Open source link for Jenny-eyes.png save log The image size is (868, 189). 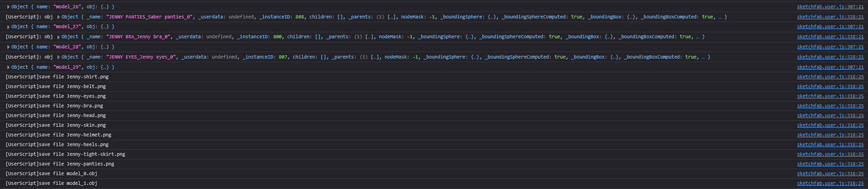830,96
